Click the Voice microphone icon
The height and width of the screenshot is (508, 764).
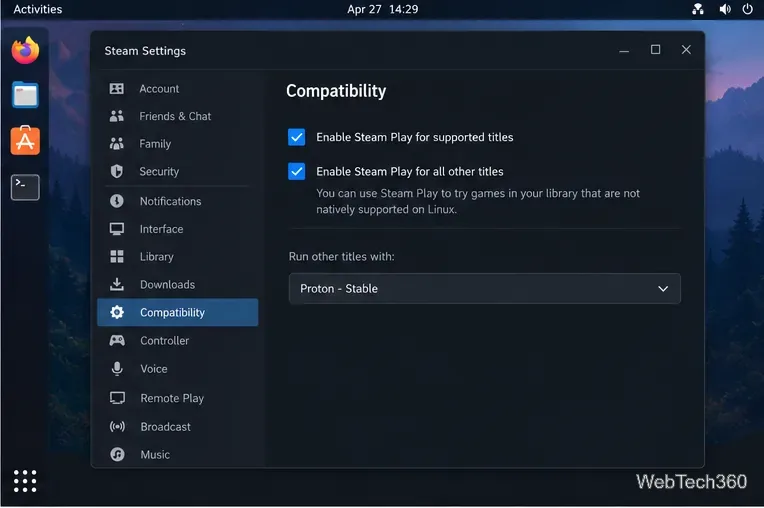tap(117, 369)
